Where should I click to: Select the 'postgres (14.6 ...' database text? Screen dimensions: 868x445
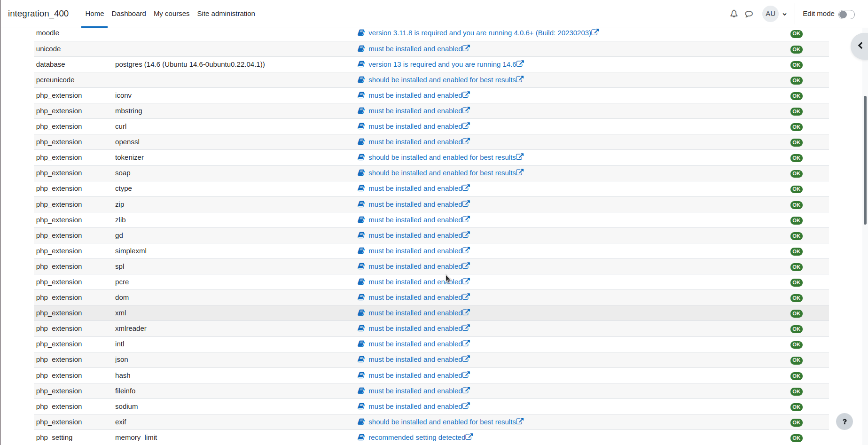pos(190,64)
